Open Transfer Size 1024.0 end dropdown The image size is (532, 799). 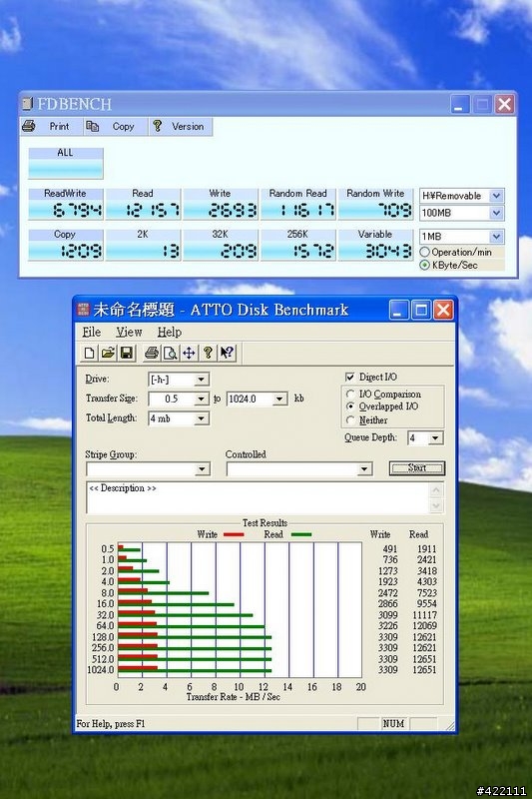point(280,399)
